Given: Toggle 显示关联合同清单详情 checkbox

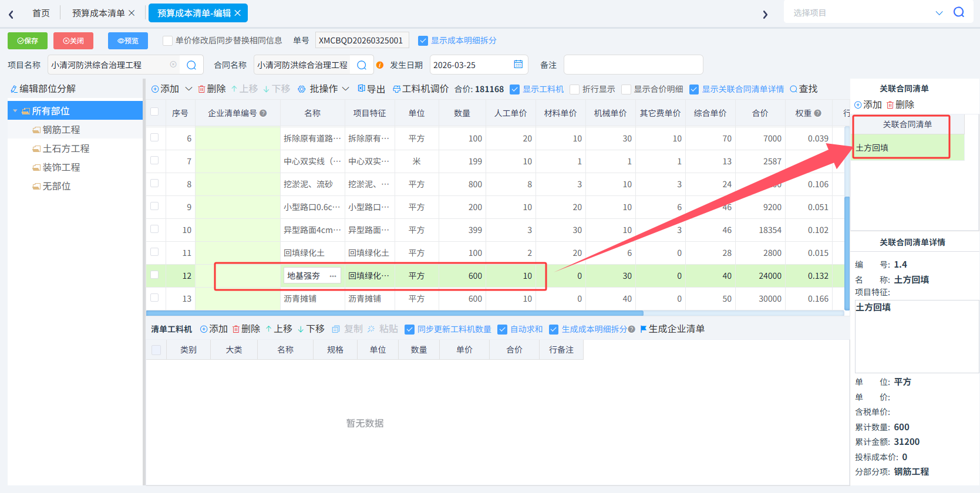Looking at the screenshot, I should tap(694, 89).
